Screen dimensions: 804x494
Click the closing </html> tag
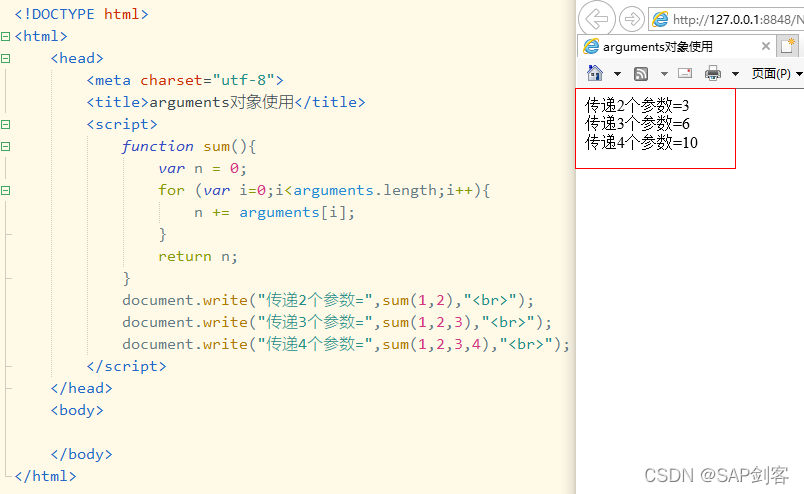[x=46, y=477]
